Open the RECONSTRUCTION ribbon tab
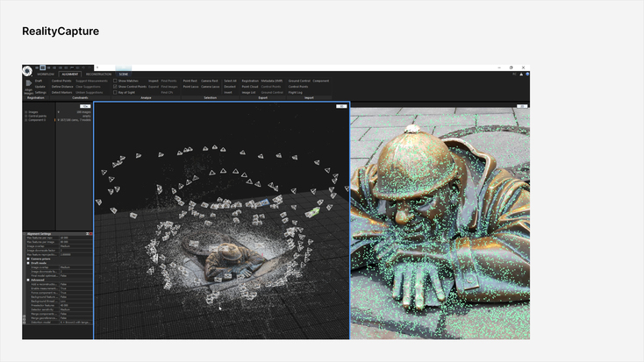Viewport: 644px width, 362px height. coord(98,75)
